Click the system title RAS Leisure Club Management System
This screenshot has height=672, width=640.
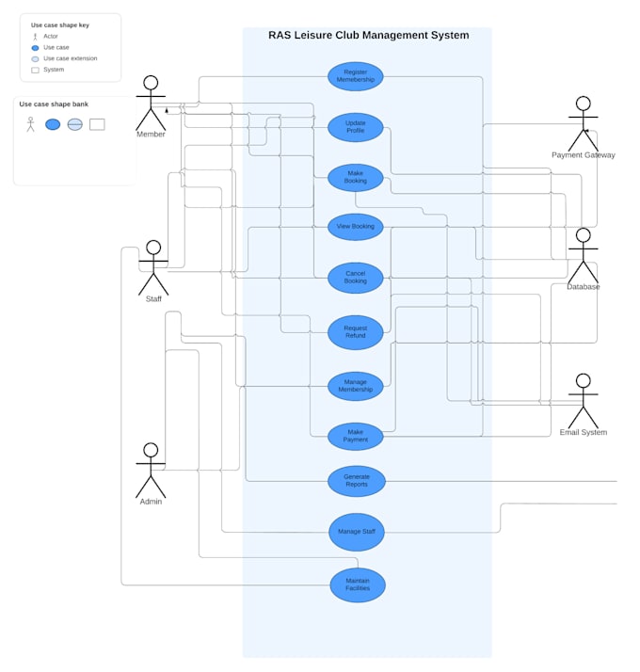(369, 35)
